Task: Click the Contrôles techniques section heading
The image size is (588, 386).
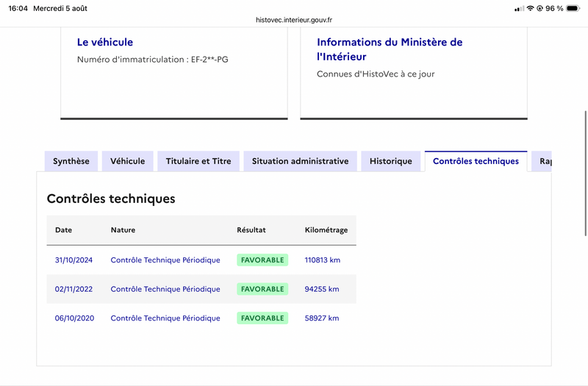Action: click(111, 199)
